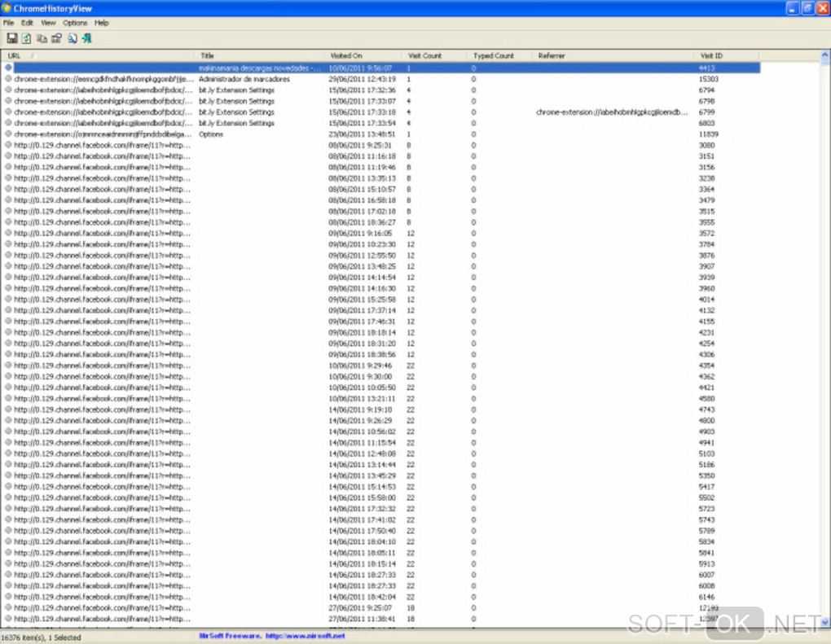Image resolution: width=831 pixels, height=644 pixels.
Task: Open the Help menu
Action: (102, 23)
